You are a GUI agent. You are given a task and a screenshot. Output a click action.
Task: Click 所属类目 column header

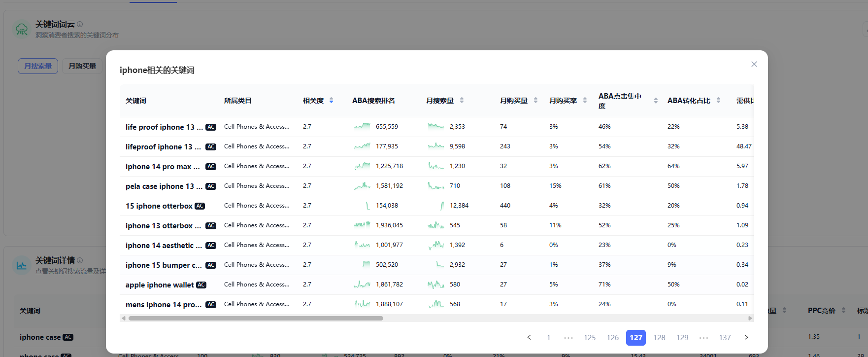[x=238, y=101]
